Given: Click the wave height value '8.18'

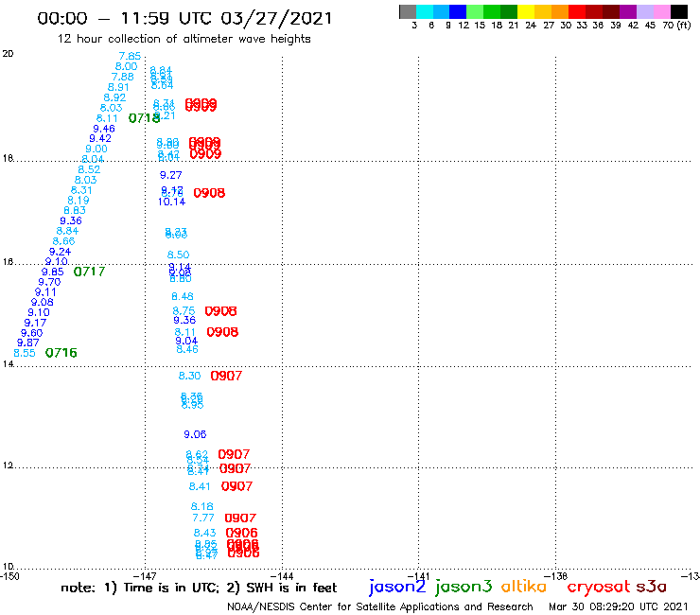Looking at the screenshot, I should [201, 506].
